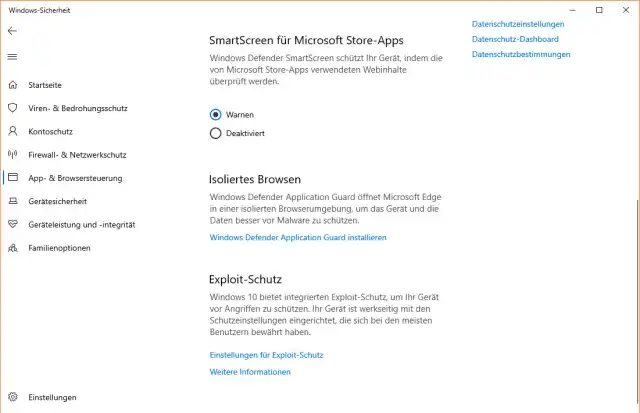Click Weitere Informationen link

point(250,372)
